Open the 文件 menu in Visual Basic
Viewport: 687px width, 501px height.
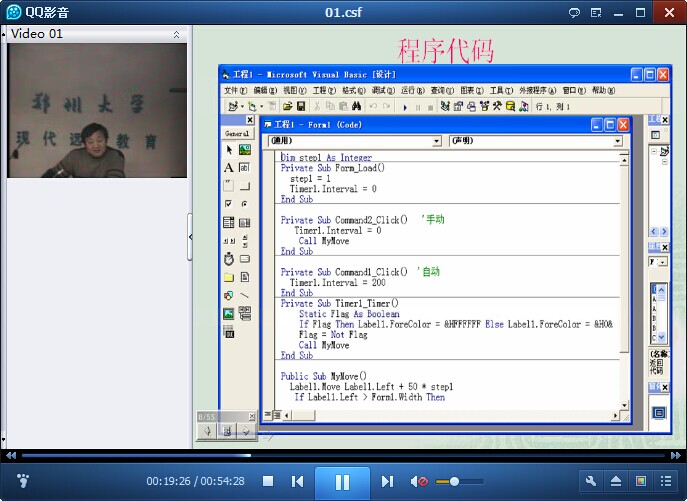pyautogui.click(x=235, y=90)
